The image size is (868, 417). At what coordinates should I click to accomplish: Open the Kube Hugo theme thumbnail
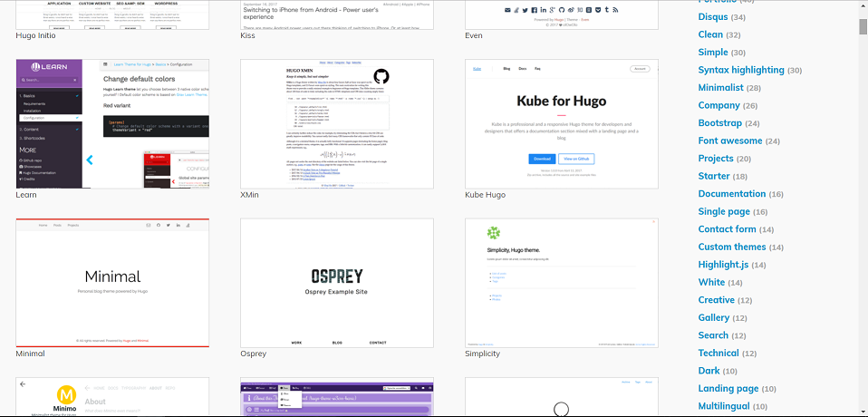pos(562,124)
